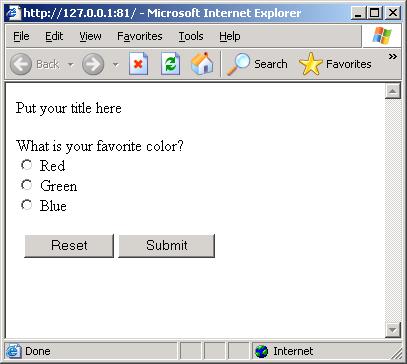This screenshot has height=364, width=407.
Task: Show more toolbar buttons via chevron
Action: (x=393, y=57)
